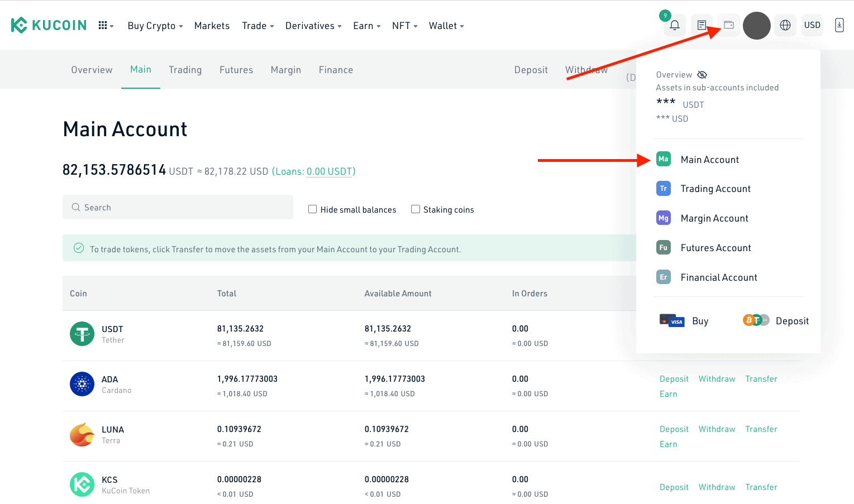Open the Markets menu item
Image resolution: width=854 pixels, height=504 pixels.
coord(212,26)
